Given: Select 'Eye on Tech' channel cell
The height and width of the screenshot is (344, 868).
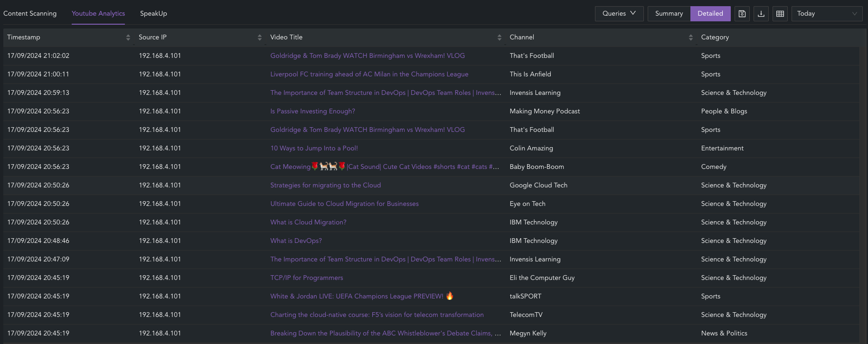Looking at the screenshot, I should click(528, 204).
